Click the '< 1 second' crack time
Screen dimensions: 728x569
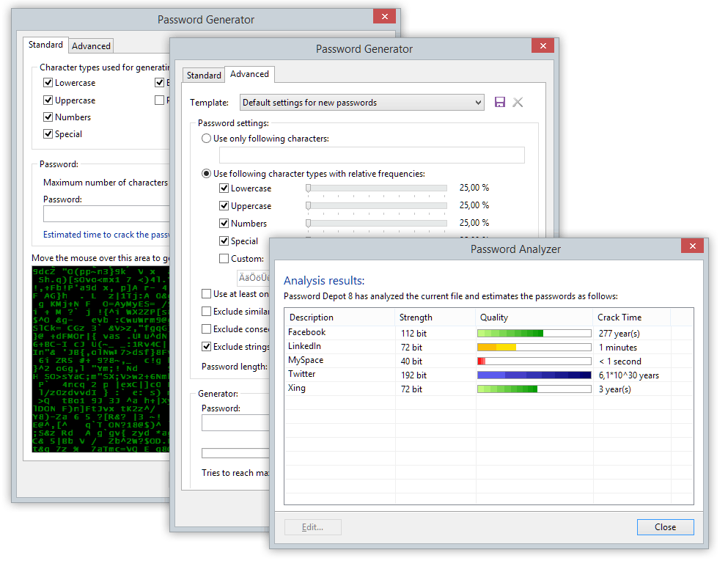tap(619, 361)
